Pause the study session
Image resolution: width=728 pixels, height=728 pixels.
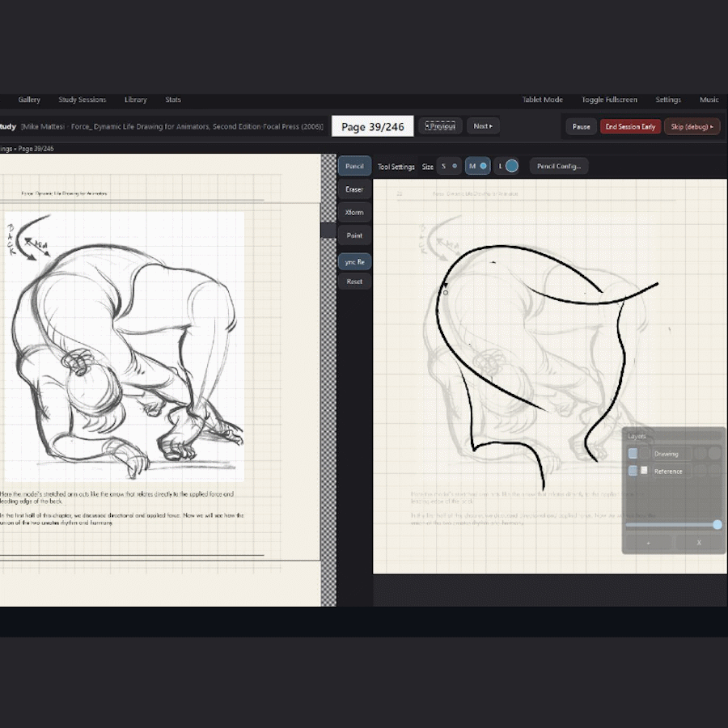[581, 127]
